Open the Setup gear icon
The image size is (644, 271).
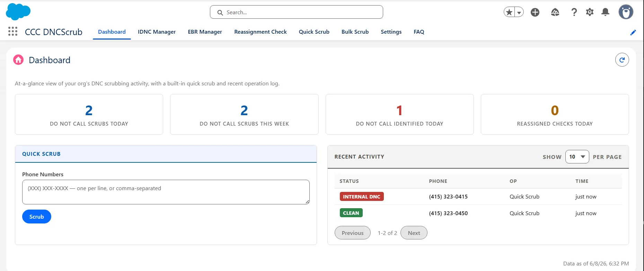(x=590, y=12)
